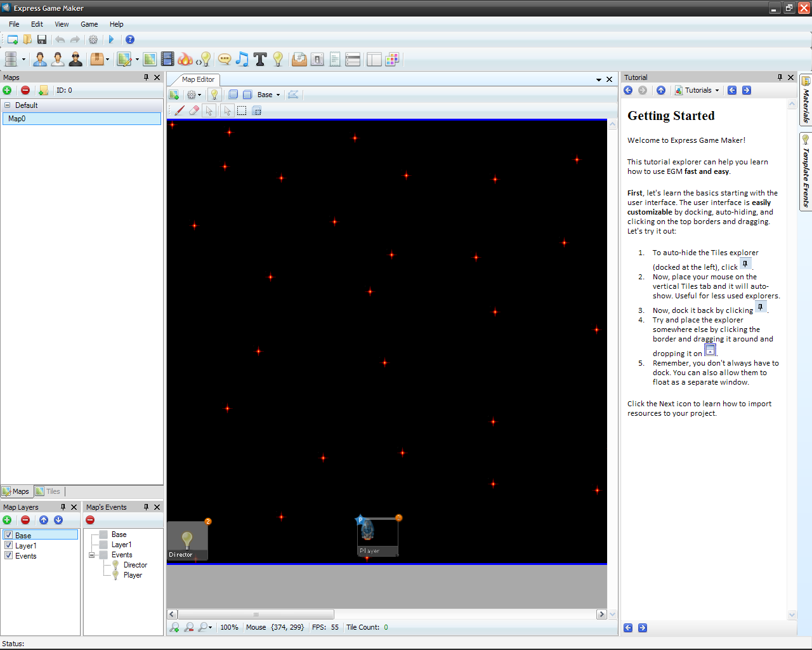Close the Tutorial panel
Viewport: 812px width, 650px height.
pos(791,77)
